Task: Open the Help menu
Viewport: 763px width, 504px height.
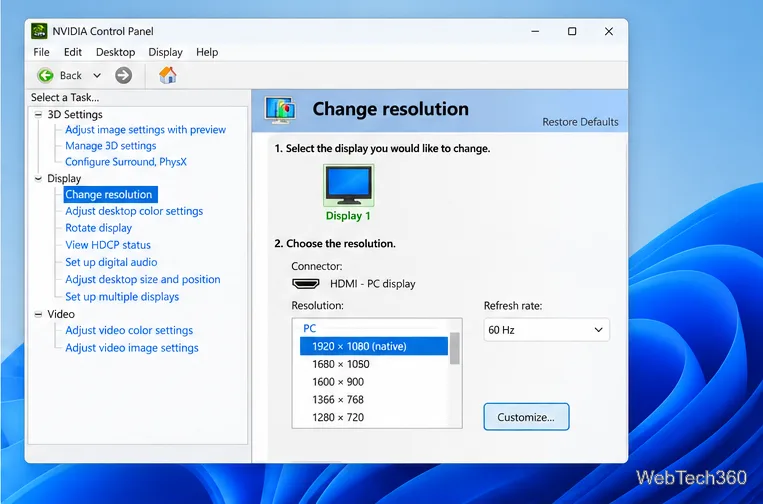Action: pyautogui.click(x=207, y=52)
